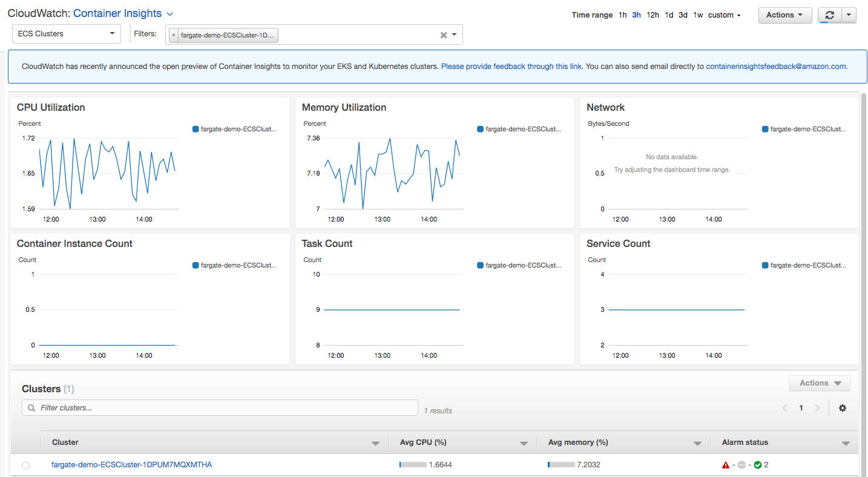Click the CloudWatch: page title text

coord(39,13)
